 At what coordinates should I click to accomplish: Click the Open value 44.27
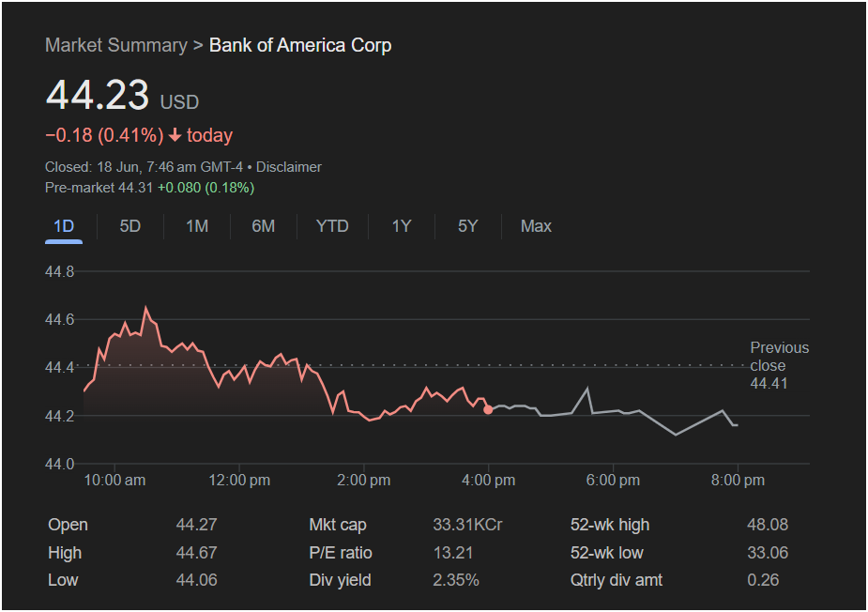click(196, 525)
